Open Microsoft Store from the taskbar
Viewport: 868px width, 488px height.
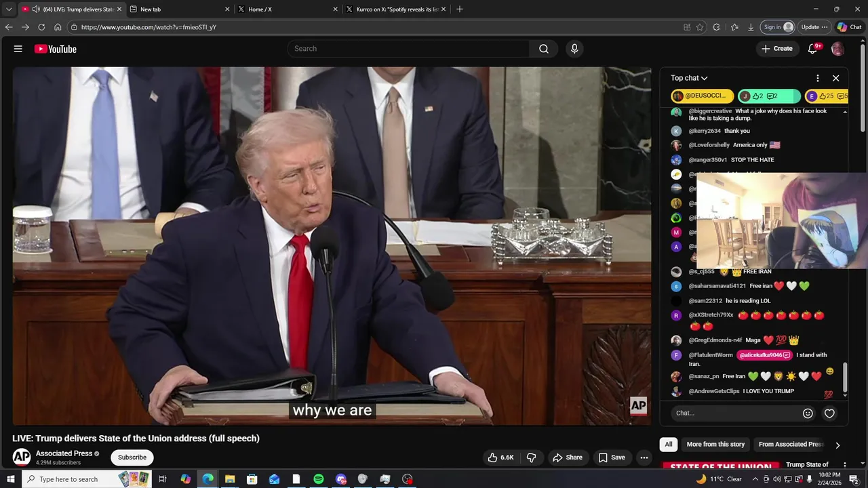click(252, 479)
